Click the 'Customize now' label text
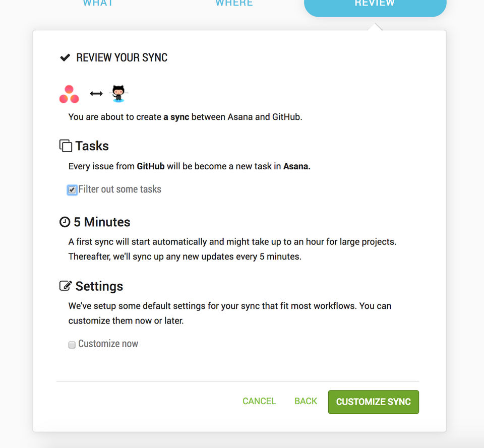 [x=108, y=344]
